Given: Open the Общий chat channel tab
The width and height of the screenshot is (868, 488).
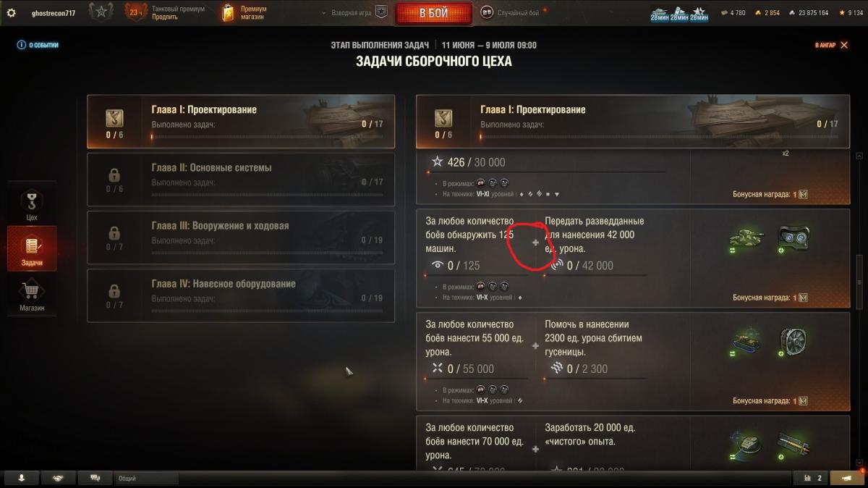Looking at the screenshot, I should coord(146,478).
